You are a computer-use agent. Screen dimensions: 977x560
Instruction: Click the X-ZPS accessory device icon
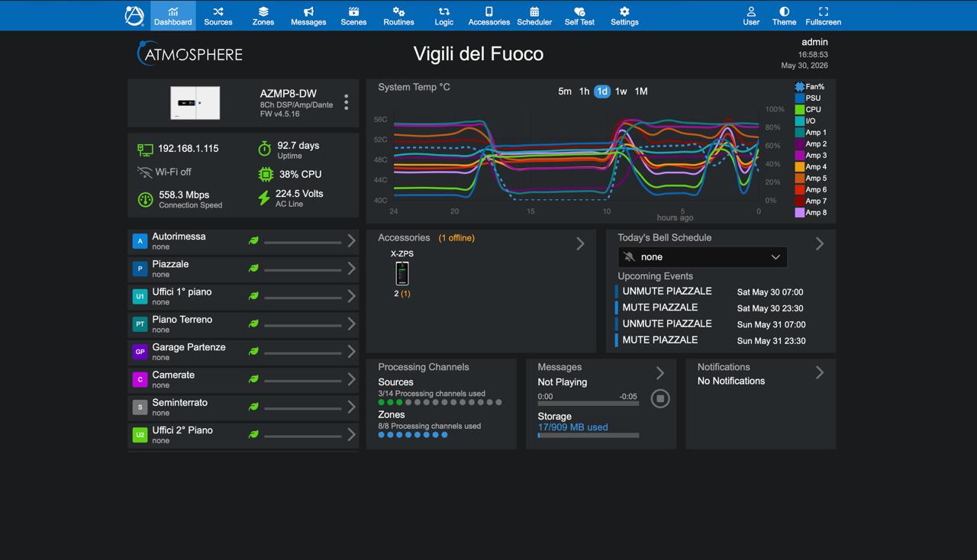point(402,273)
